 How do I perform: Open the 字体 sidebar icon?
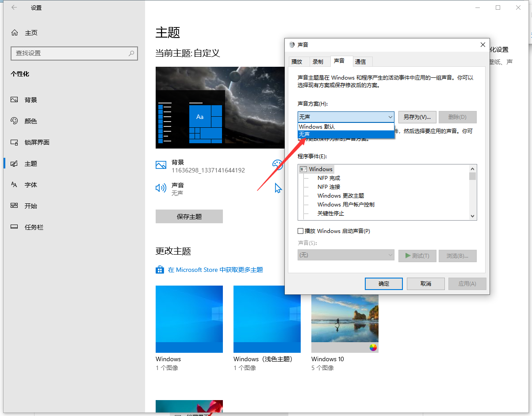[15, 185]
